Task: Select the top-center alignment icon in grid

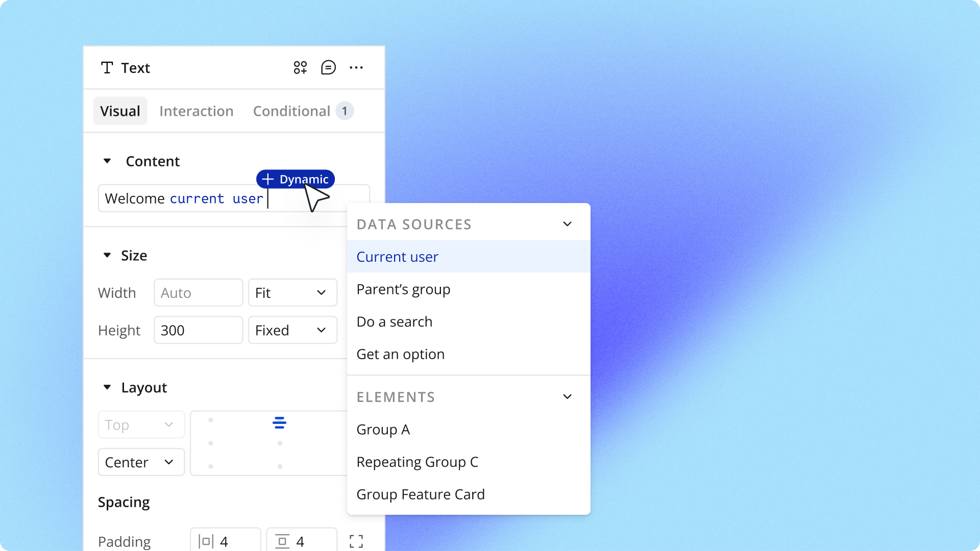Action: pyautogui.click(x=279, y=422)
